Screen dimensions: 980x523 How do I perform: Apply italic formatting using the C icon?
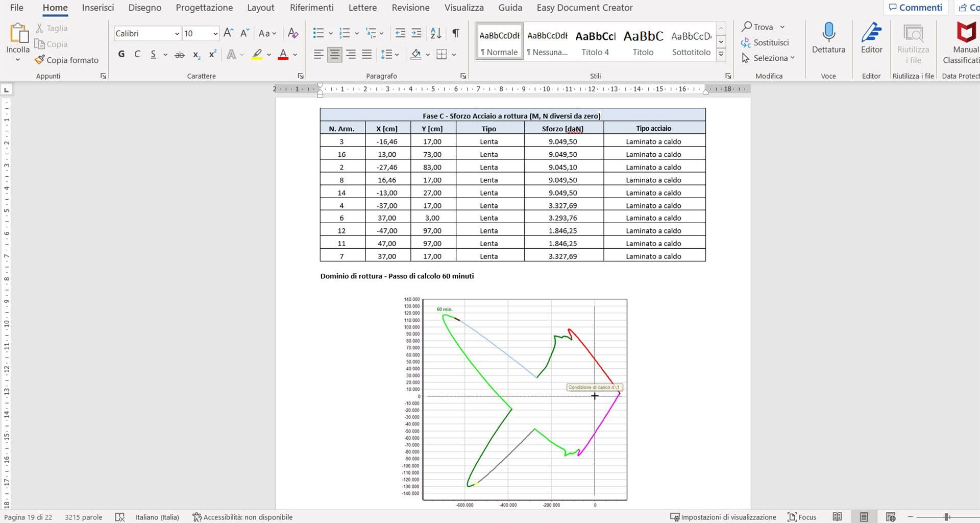click(x=137, y=54)
